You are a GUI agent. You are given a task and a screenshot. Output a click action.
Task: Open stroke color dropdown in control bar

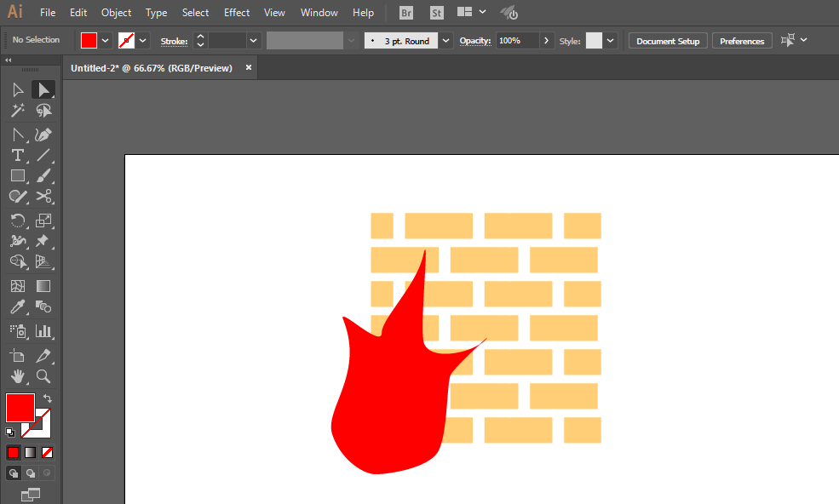143,41
